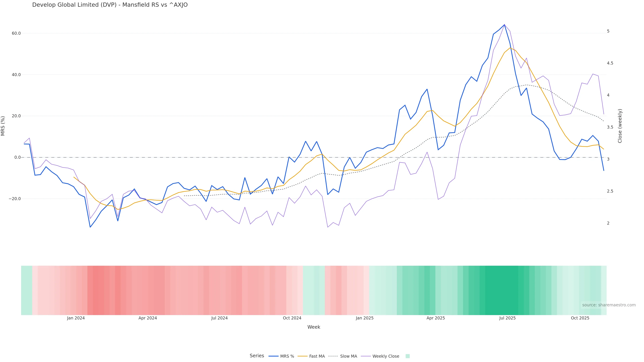Click the MRS (%) y-axis title
This screenshot has height=362, width=644.
pyautogui.click(x=3, y=126)
